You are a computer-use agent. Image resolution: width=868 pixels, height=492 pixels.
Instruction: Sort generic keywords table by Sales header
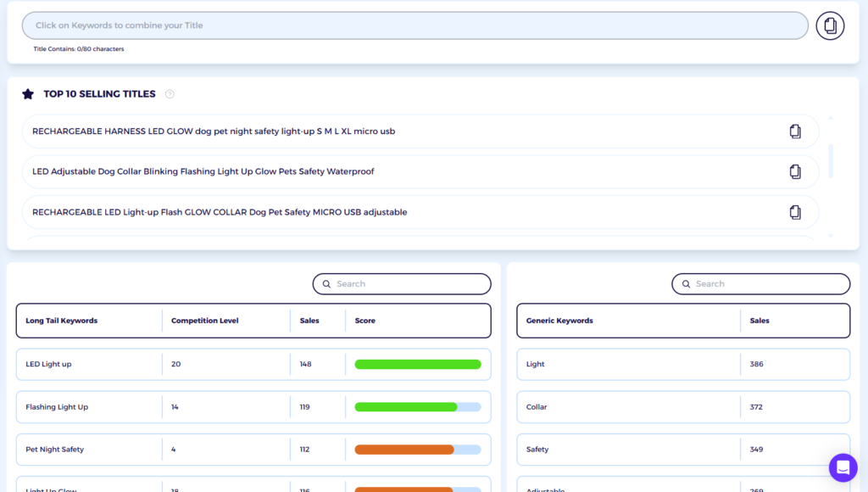point(759,321)
